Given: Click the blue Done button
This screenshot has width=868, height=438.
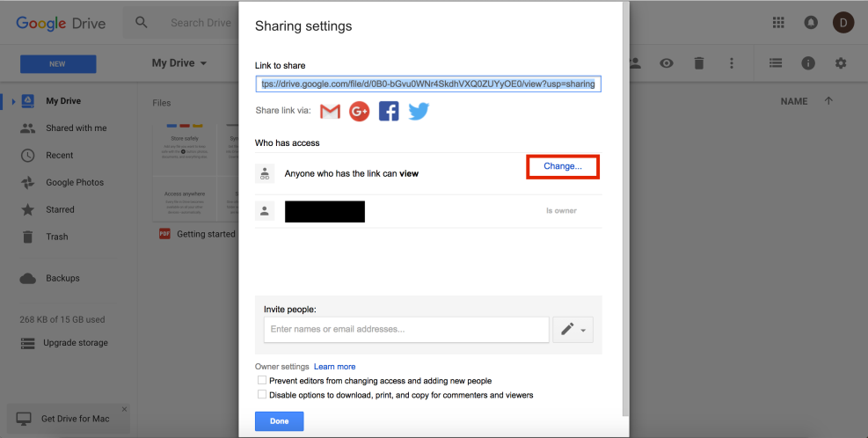Looking at the screenshot, I should click(279, 421).
